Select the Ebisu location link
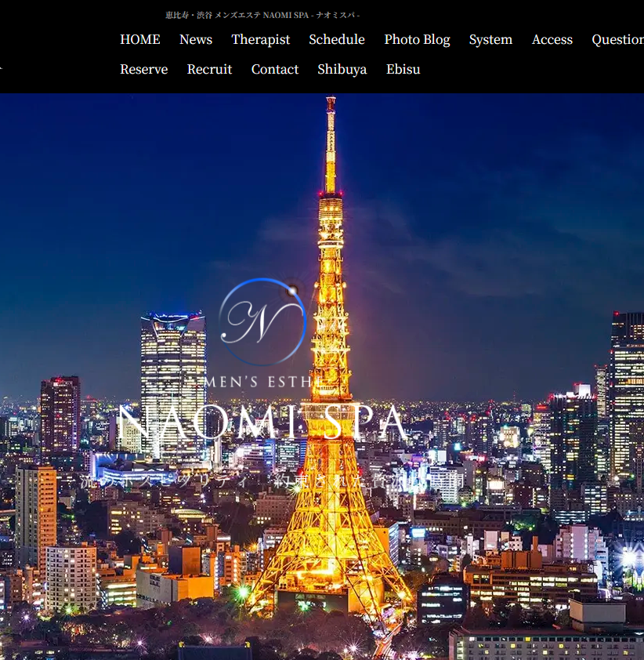The image size is (644, 660). tap(403, 69)
